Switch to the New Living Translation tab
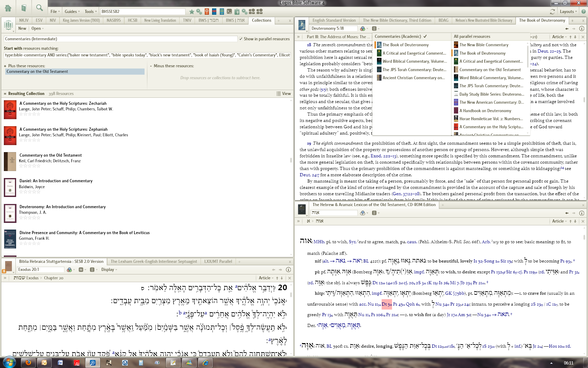This screenshot has width=588, height=368. (160, 20)
